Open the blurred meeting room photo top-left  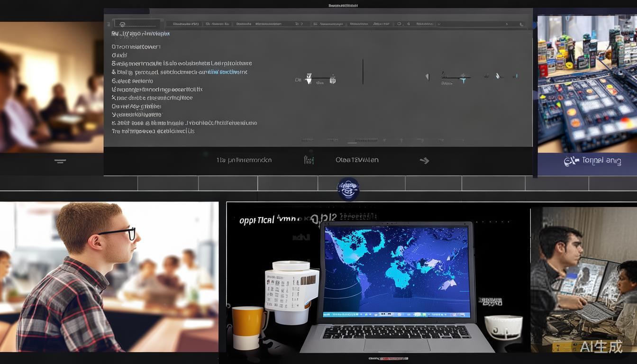coord(52,87)
